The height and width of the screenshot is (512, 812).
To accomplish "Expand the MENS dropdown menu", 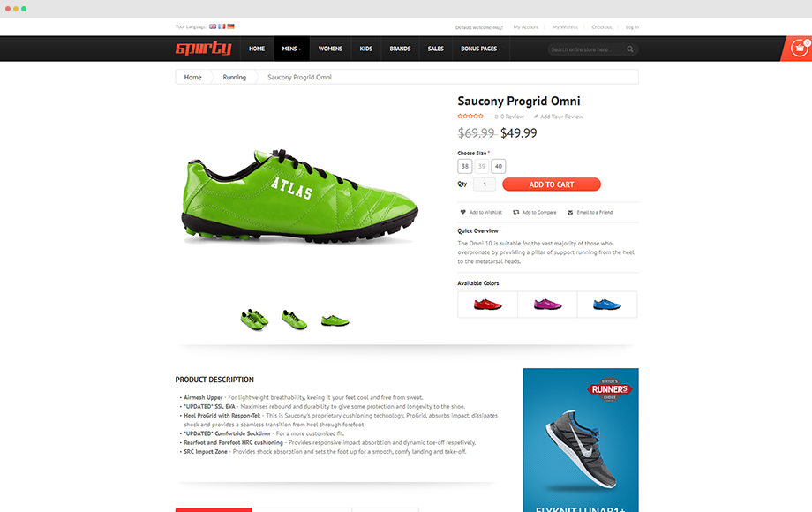I will (x=291, y=49).
